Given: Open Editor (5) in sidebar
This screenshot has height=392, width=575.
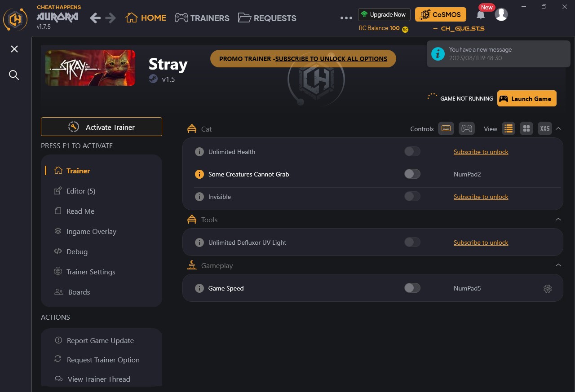Looking at the screenshot, I should pos(75,191).
